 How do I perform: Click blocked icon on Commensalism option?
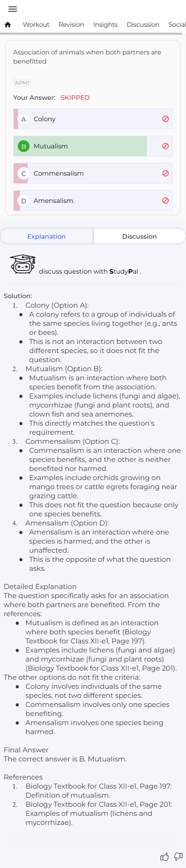(166, 173)
